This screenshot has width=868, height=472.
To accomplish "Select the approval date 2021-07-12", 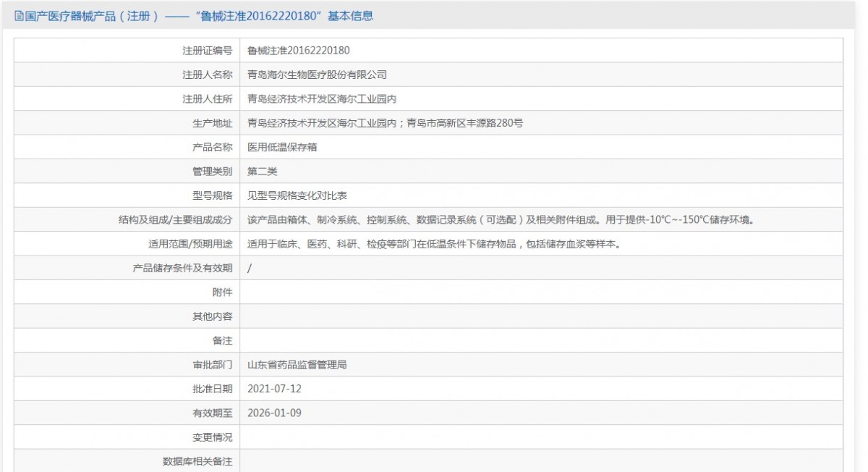I will (274, 389).
